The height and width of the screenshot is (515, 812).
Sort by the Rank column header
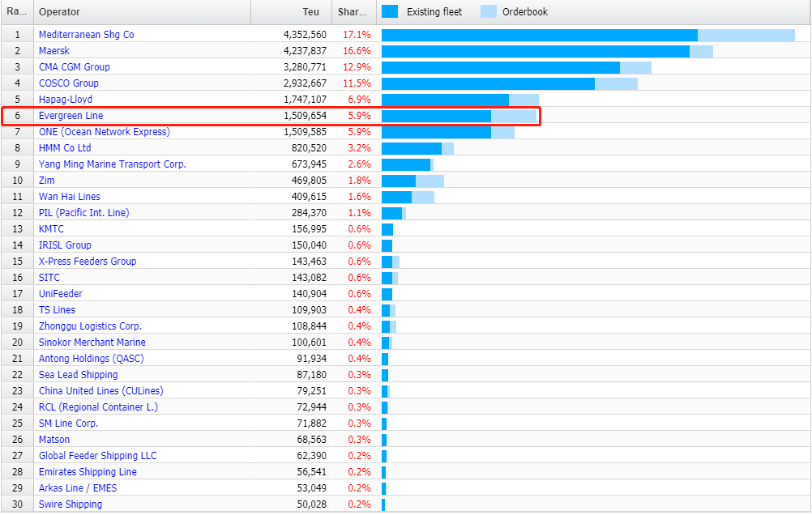click(17, 12)
